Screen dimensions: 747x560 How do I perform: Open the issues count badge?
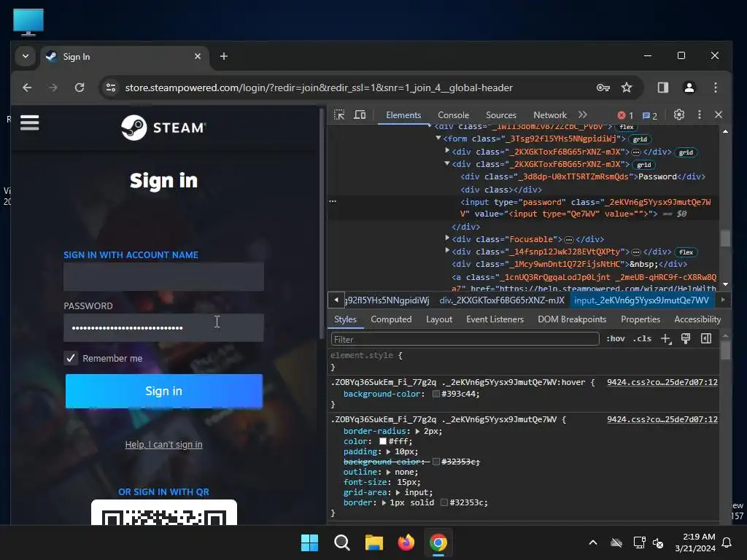click(650, 115)
